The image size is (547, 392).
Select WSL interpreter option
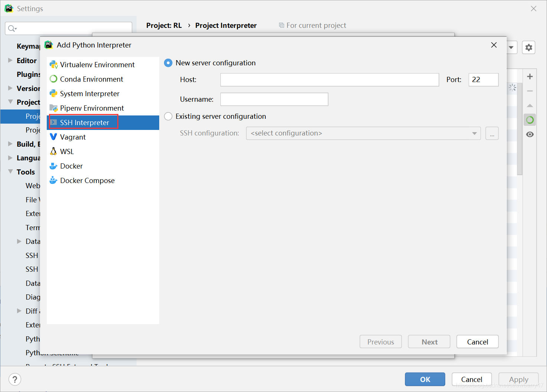[x=103, y=151]
